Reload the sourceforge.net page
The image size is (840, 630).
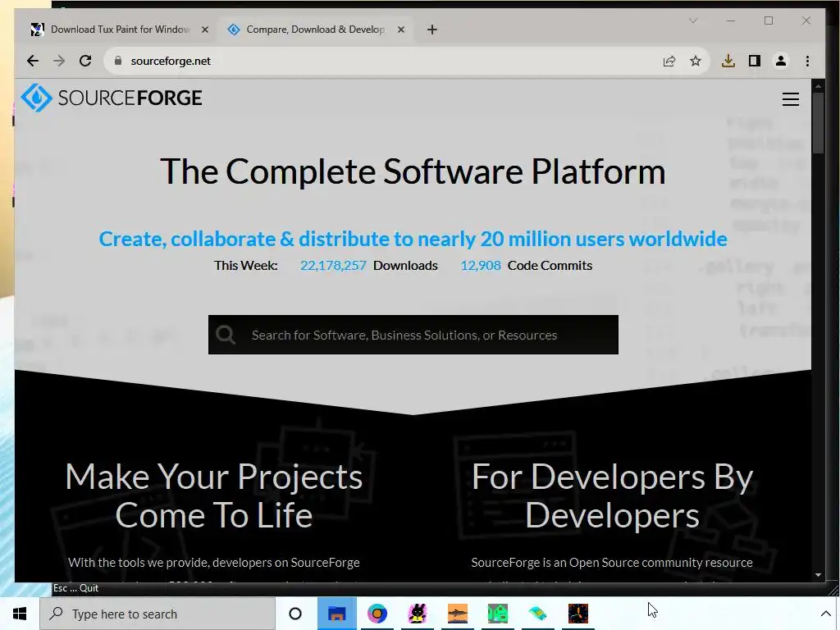click(85, 61)
